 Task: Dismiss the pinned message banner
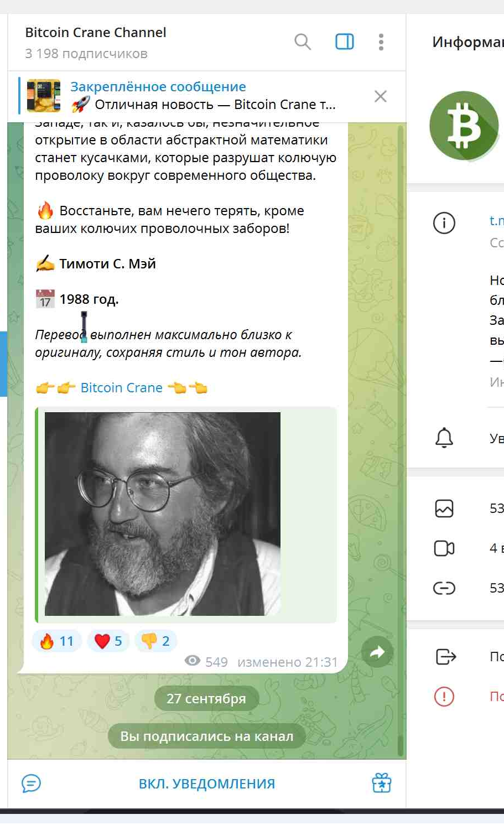[x=381, y=96]
